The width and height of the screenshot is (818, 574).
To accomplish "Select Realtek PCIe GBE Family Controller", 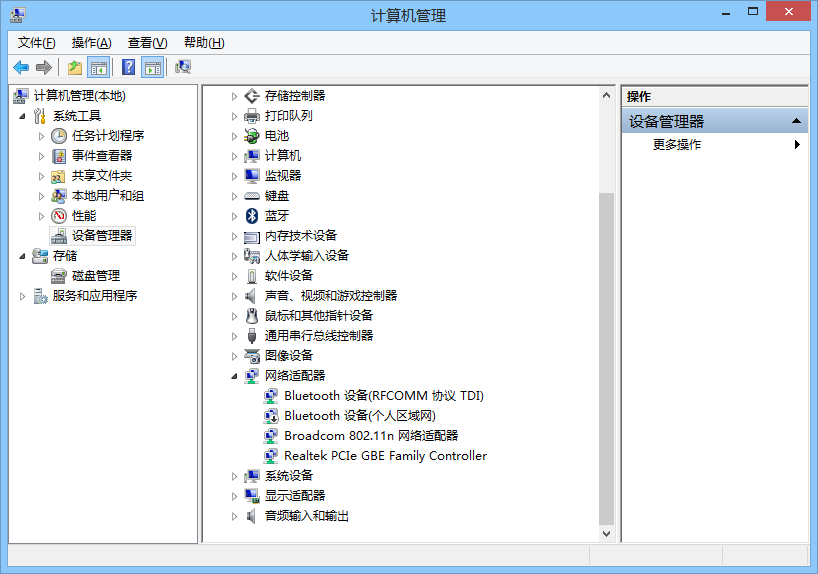I will point(385,456).
